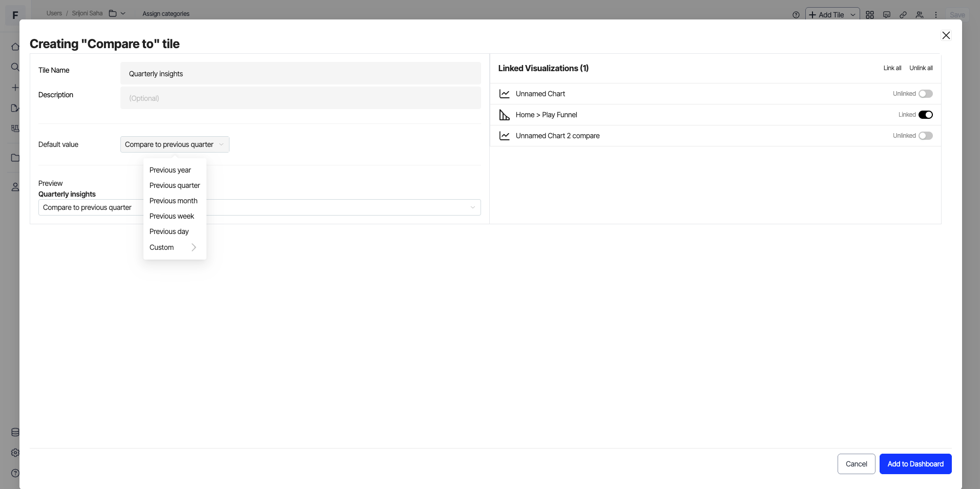Open the three-dot more options menu
This screenshot has height=489, width=980.
point(935,15)
